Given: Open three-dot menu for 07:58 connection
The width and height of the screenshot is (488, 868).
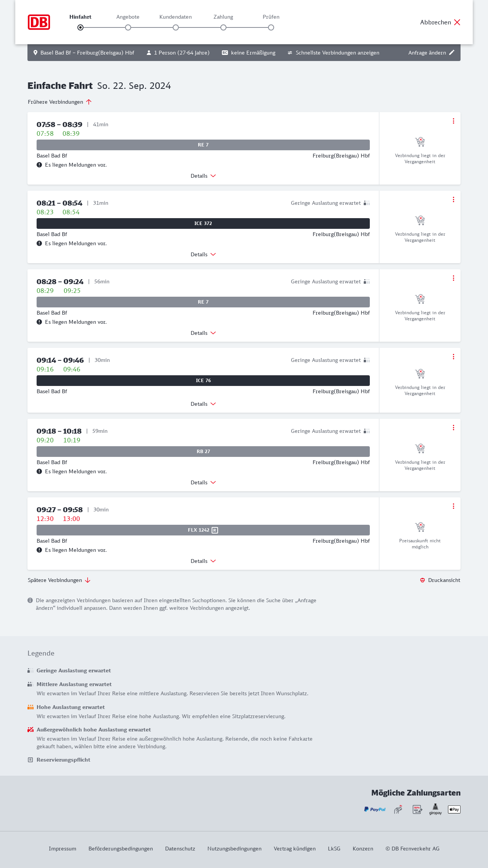Looking at the screenshot, I should click(x=453, y=121).
